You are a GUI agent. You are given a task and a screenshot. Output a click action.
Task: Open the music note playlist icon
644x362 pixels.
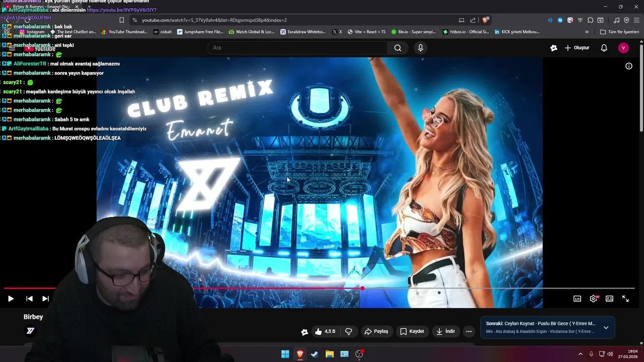click(x=616, y=20)
